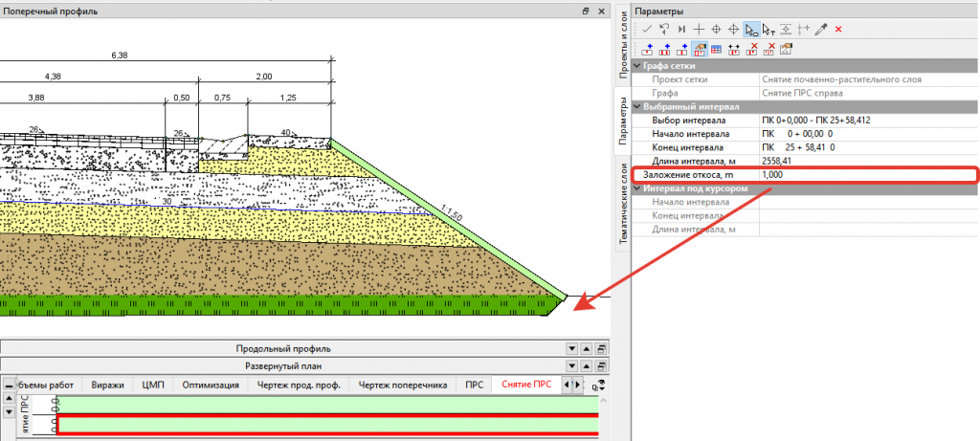Screen dimensions: 980x441
Task: Click second delete-interval icon with red X
Action: click(x=769, y=49)
